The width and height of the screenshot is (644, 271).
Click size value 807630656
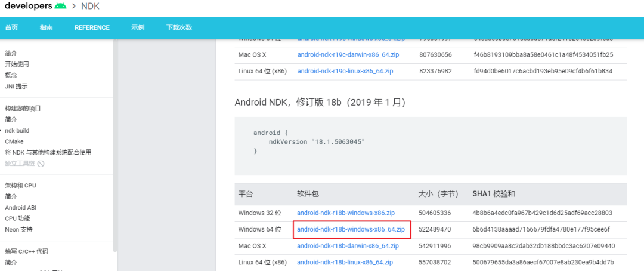435,55
